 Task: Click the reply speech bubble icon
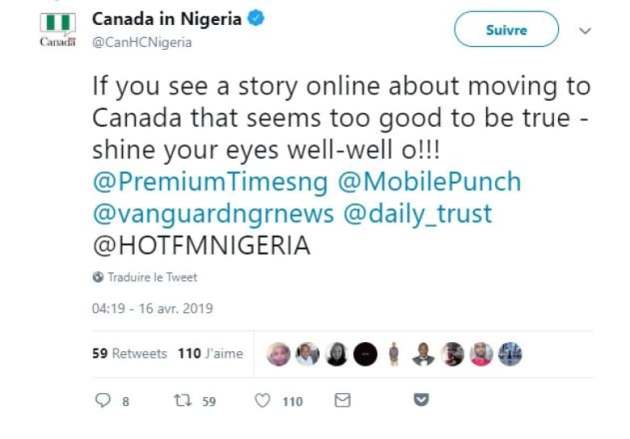pos(102,400)
